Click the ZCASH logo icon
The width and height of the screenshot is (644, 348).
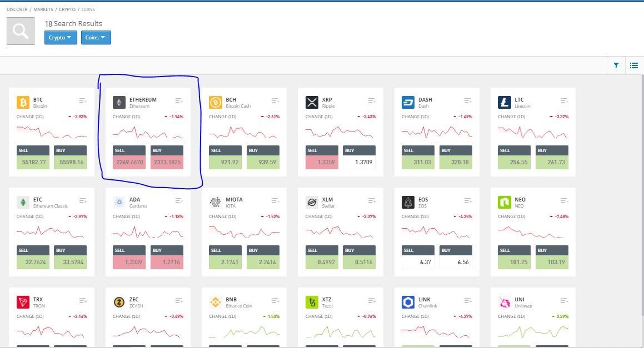(119, 302)
